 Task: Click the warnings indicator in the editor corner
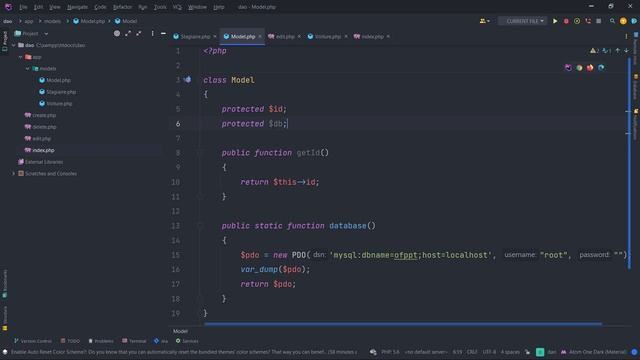pyautogui.click(x=594, y=51)
